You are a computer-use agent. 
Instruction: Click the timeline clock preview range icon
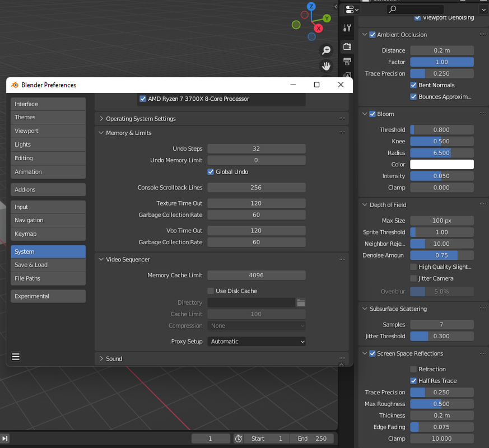(x=239, y=438)
